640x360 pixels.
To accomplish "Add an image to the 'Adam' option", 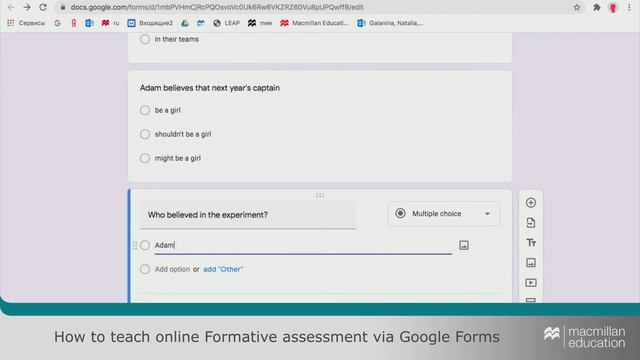I will [x=464, y=245].
